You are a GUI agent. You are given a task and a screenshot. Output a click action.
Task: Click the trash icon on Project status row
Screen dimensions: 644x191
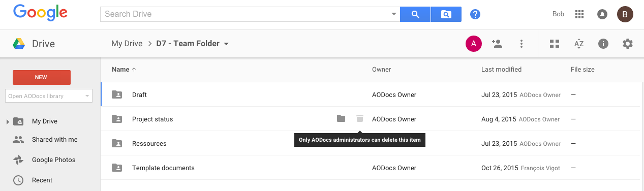click(360, 118)
